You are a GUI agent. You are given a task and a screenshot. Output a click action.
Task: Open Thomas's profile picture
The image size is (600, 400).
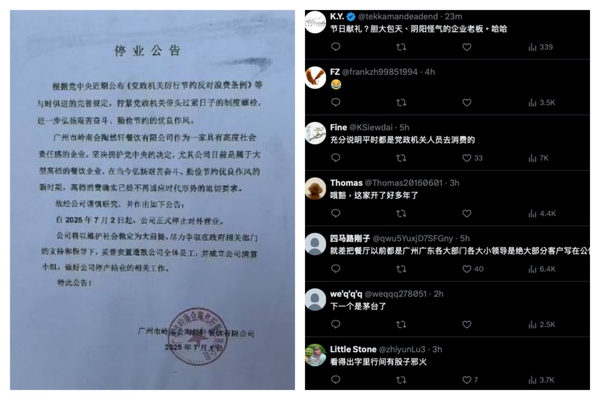(x=315, y=188)
